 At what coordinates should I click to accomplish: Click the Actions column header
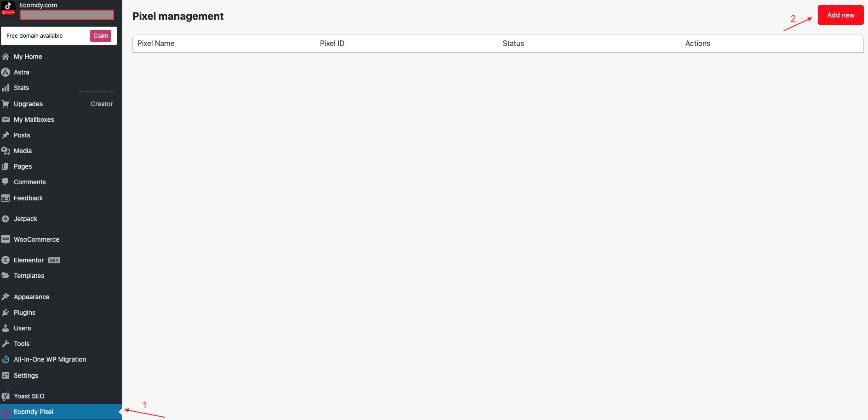pyautogui.click(x=697, y=43)
